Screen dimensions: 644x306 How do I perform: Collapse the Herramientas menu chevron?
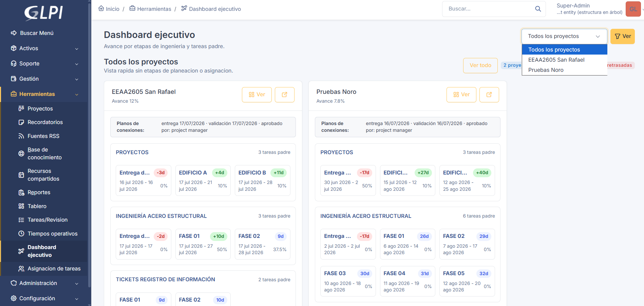click(77, 94)
